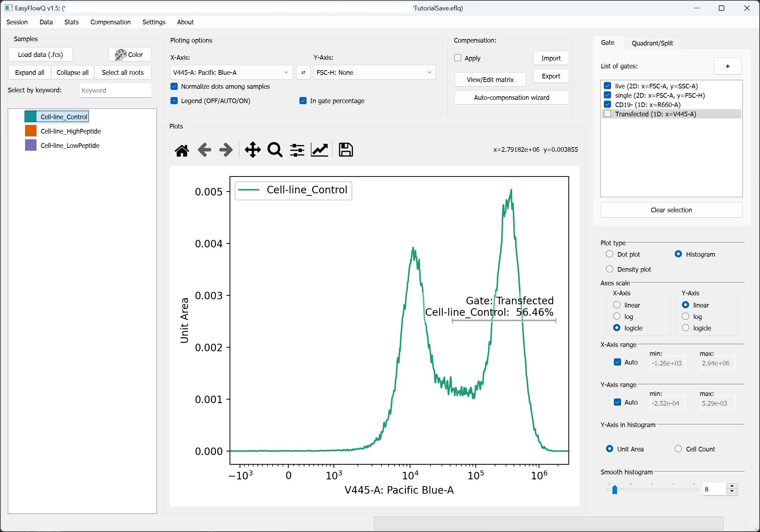Toggle Normalize dots among samples checkbox
Viewport: 760px width, 532px height.
[x=174, y=87]
